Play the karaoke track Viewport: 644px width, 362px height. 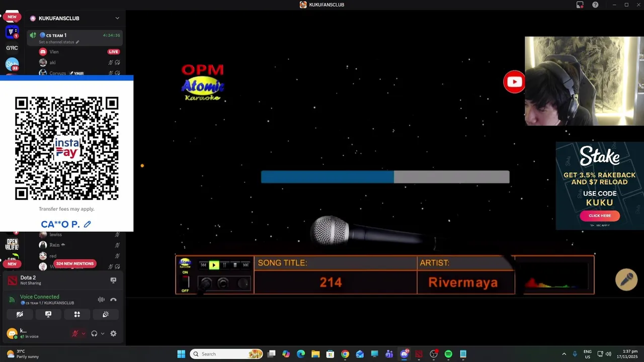click(x=214, y=265)
